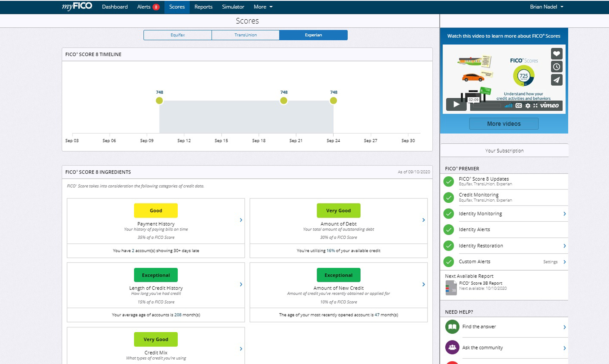The width and height of the screenshot is (609, 364).
Task: Click Credit Mix Very Good badge
Action: coord(156,339)
